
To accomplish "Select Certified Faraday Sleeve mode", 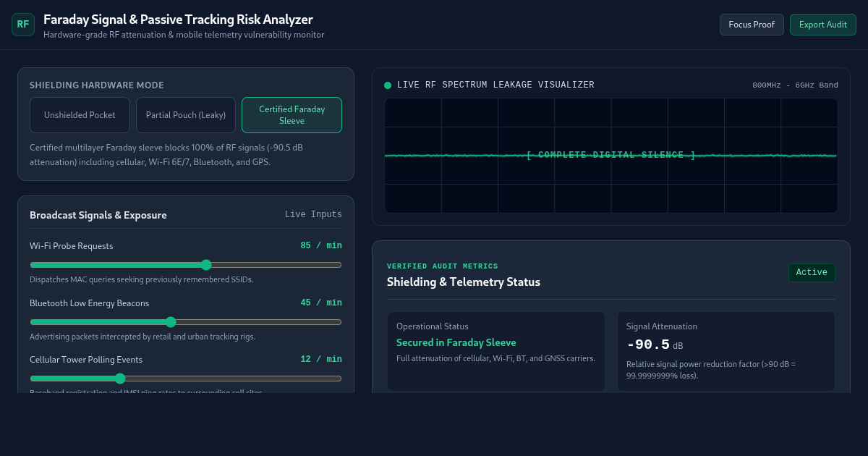I will coord(292,115).
